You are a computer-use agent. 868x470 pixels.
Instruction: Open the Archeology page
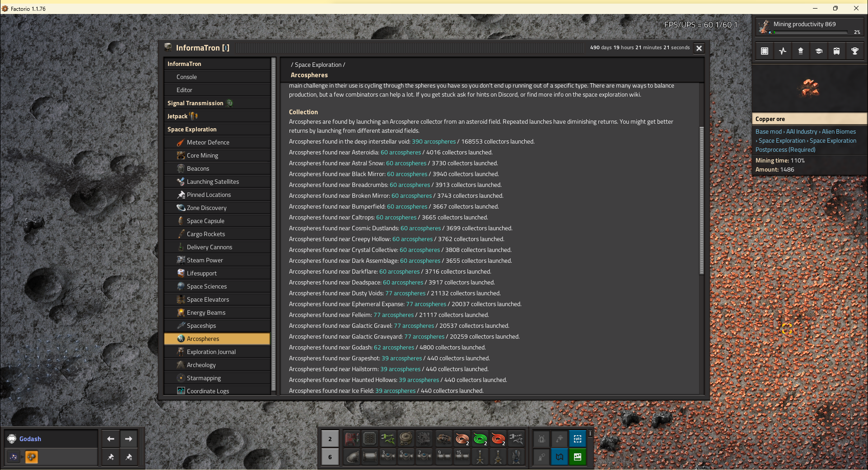point(217,365)
